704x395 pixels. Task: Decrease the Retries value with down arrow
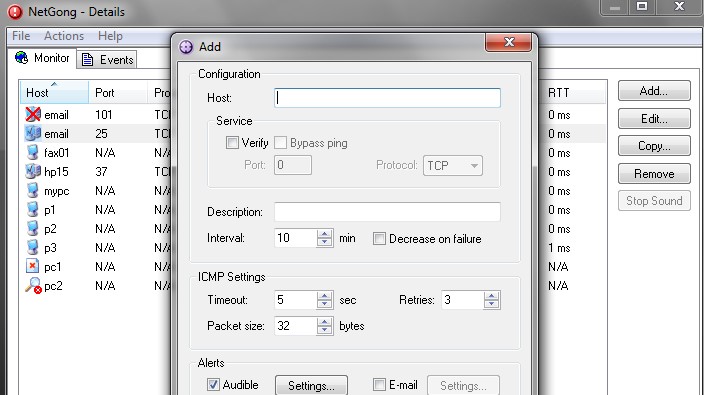492,304
